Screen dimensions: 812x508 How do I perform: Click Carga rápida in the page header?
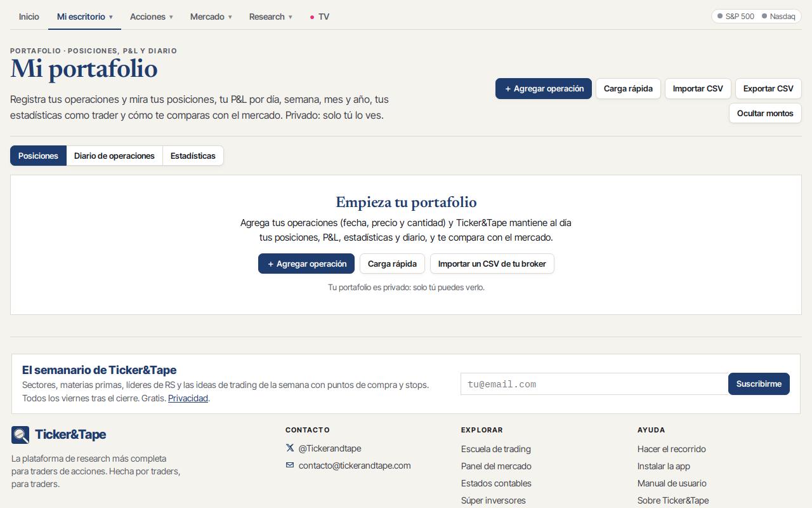628,89
